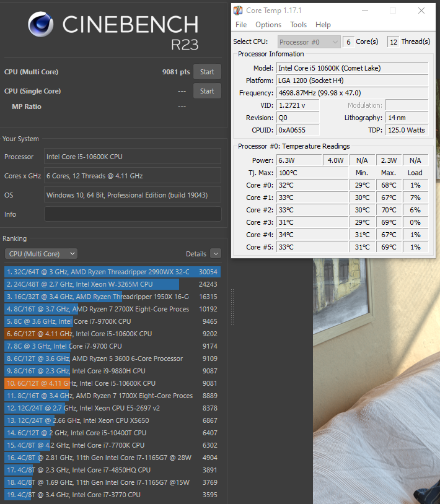The height and width of the screenshot is (504, 440).
Task: Open the CPU (Multi Core) ranking dropdown
Action: tap(41, 254)
